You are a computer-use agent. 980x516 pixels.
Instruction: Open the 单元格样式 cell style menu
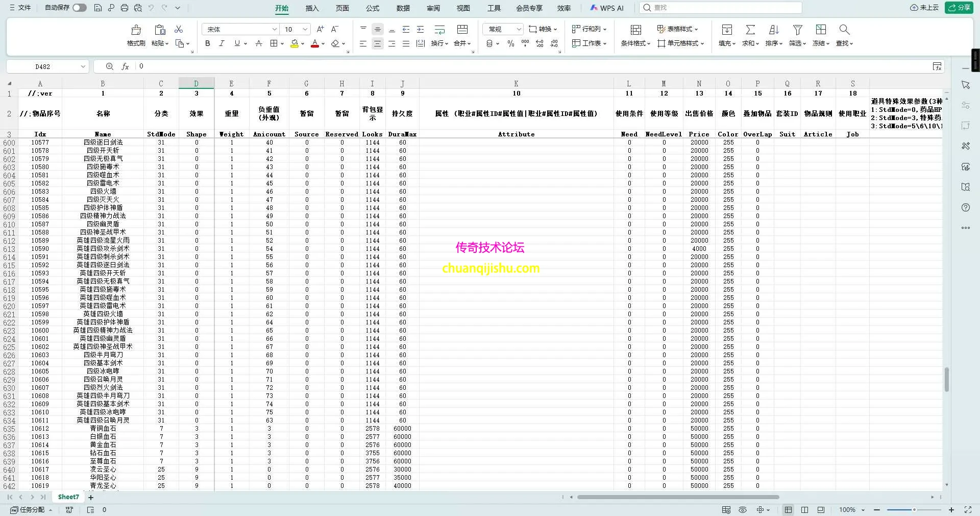click(x=681, y=43)
